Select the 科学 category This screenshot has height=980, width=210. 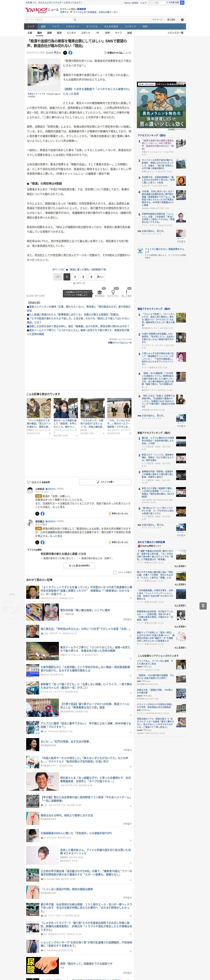(x=107, y=33)
